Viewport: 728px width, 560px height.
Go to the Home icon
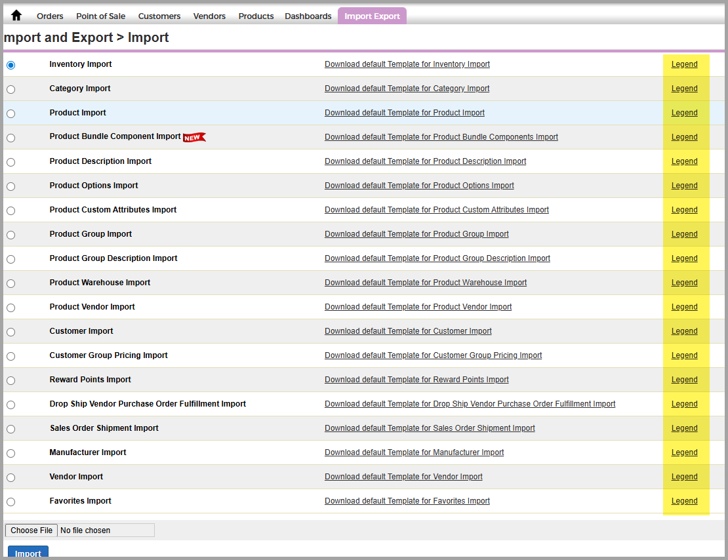(x=16, y=15)
